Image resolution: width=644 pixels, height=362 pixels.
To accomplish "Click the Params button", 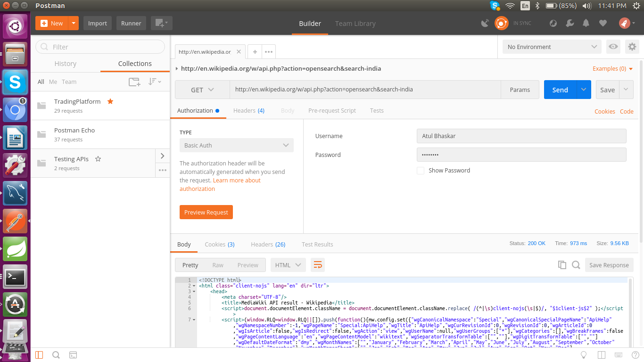I will (x=520, y=90).
